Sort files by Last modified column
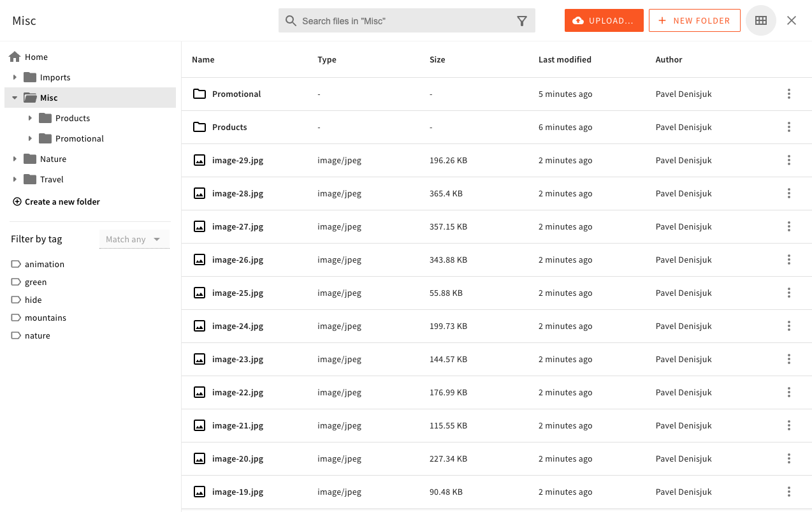Screen dimensions: 812x512 coord(565,59)
